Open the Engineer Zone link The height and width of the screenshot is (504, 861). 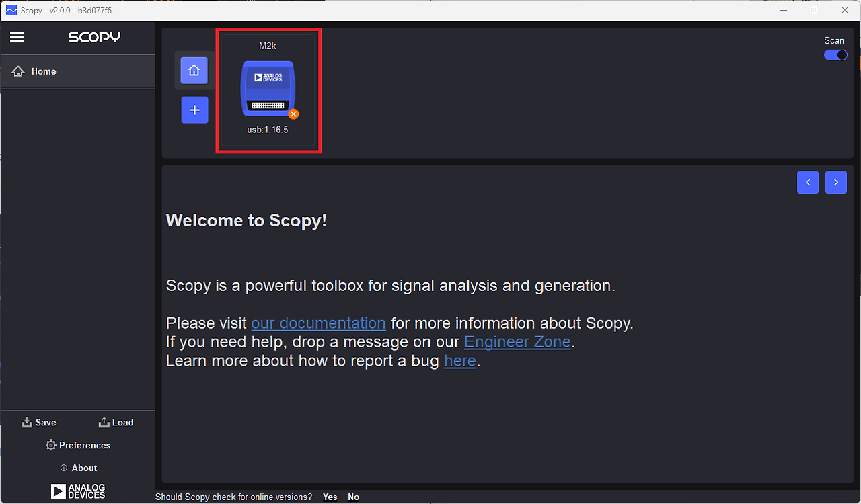517,342
